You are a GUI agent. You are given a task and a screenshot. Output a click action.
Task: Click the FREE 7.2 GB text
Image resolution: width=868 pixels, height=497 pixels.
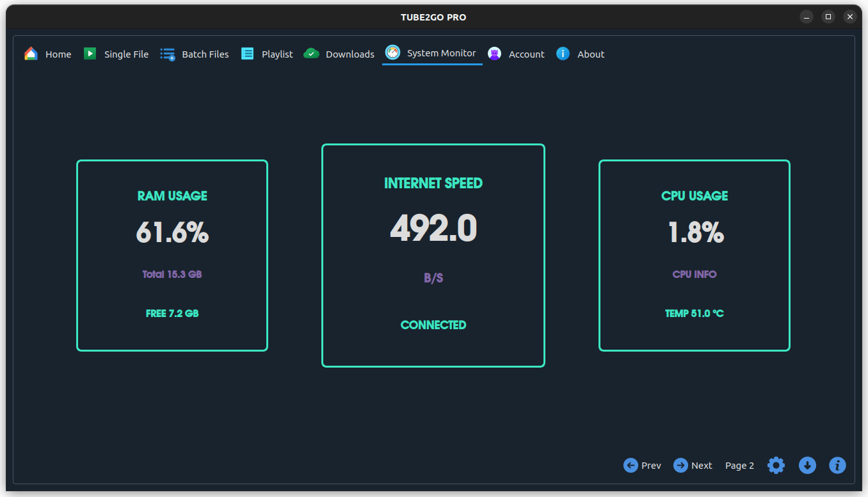coord(172,313)
